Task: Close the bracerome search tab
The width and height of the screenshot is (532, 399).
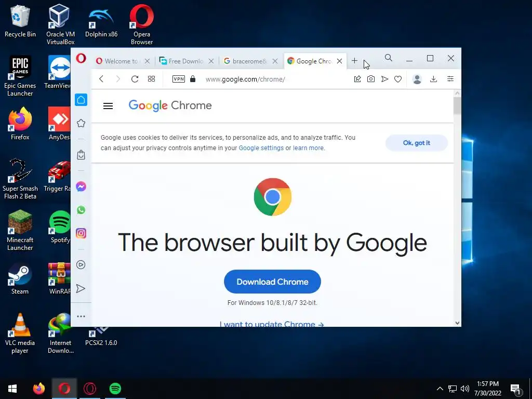Action: point(275,61)
